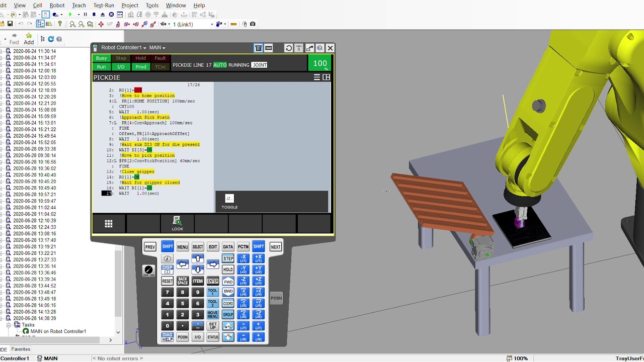Click the teach pendant help question icon
The height and width of the screenshot is (362, 644).
coord(320,48)
